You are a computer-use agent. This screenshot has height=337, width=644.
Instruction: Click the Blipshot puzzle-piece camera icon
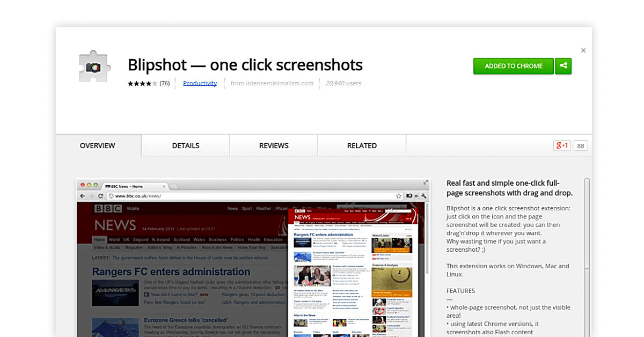coord(95,67)
